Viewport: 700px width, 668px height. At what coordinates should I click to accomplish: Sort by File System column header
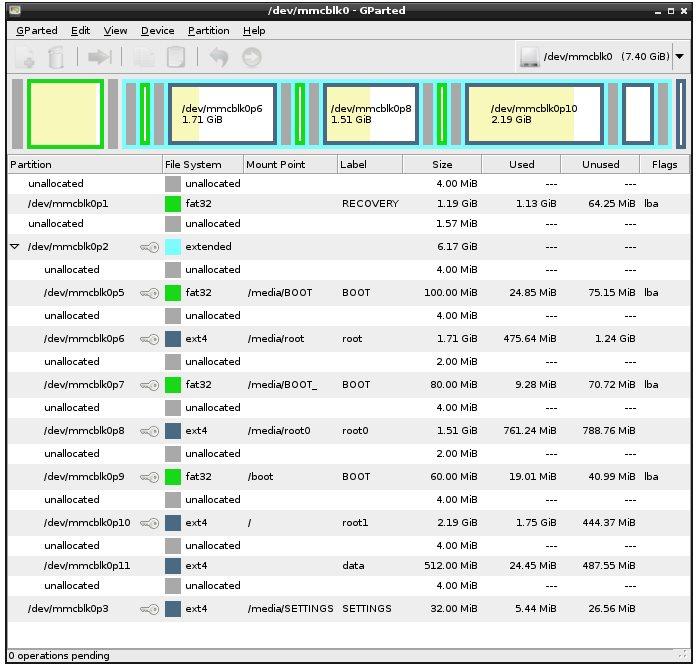point(203,164)
